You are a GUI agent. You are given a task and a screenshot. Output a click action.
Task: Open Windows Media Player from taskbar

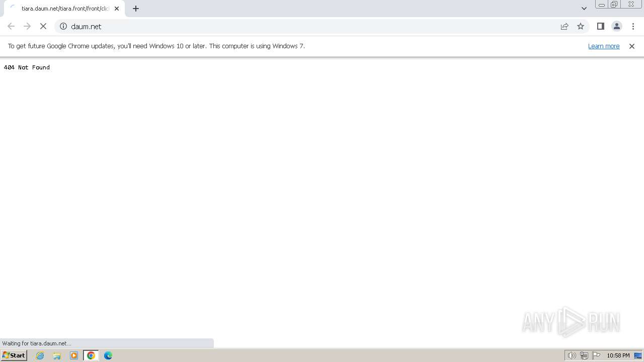pos(74,355)
